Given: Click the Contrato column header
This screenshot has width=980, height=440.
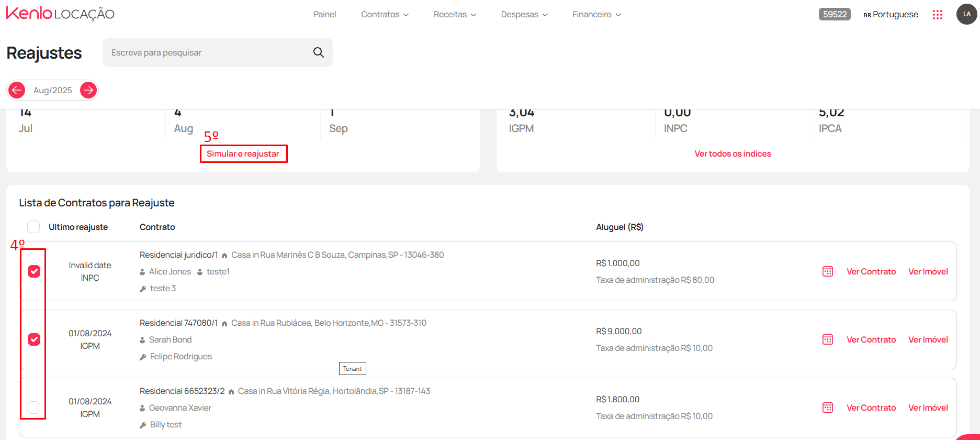Looking at the screenshot, I should click(157, 227).
